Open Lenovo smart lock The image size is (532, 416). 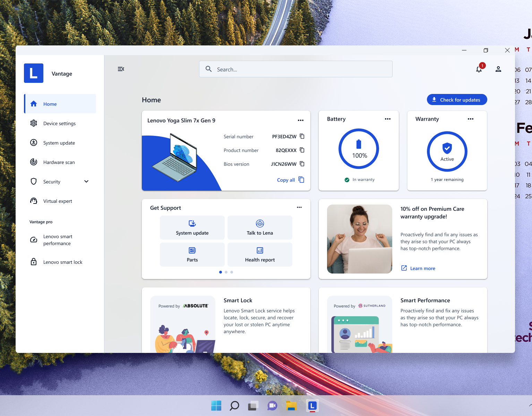(x=60, y=262)
